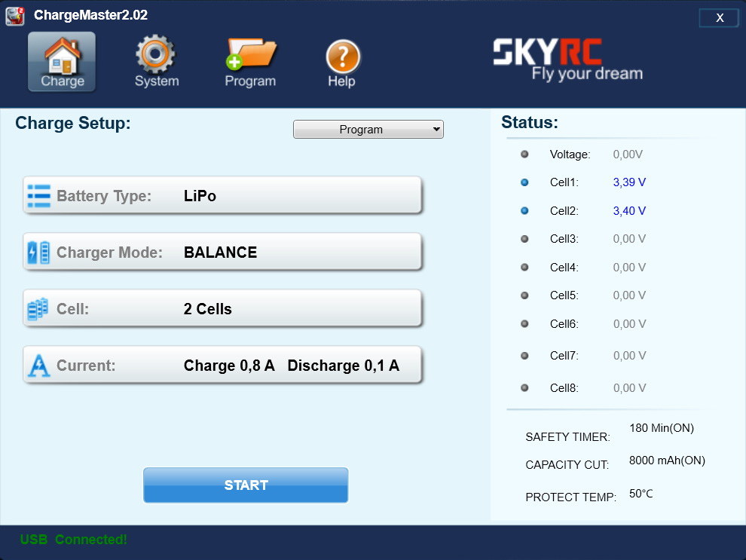This screenshot has width=746, height=560.
Task: Click the Current ampere icon
Action: 39,366
